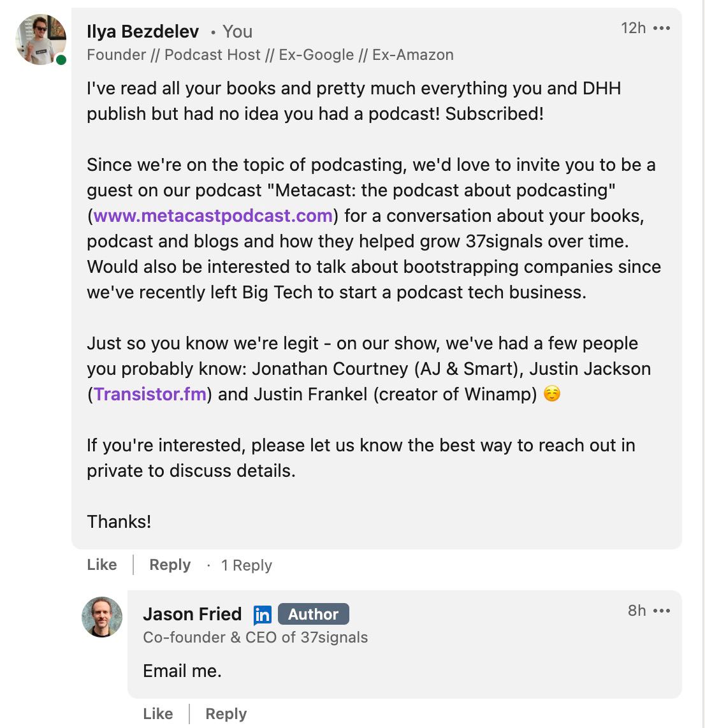This screenshot has height=728, width=705.
Task: Expand the "1 Reply" thread
Action: (x=246, y=565)
